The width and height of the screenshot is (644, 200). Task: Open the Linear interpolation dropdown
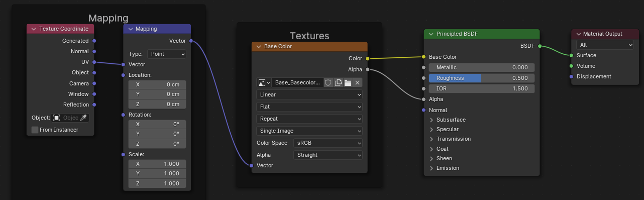[x=309, y=94]
